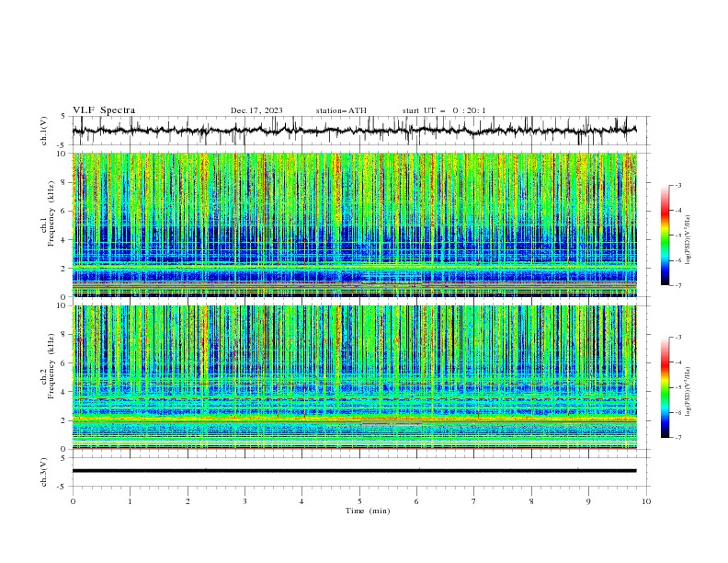The image size is (728, 563).
Task: Click the ch.3 flat voltage trace
Action: (x=354, y=471)
